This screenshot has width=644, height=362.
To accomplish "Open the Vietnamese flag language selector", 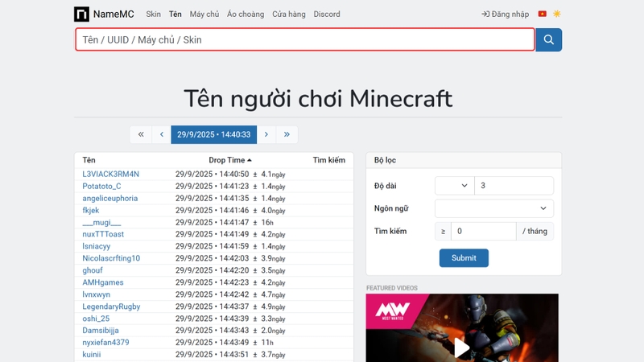I will (x=542, y=14).
